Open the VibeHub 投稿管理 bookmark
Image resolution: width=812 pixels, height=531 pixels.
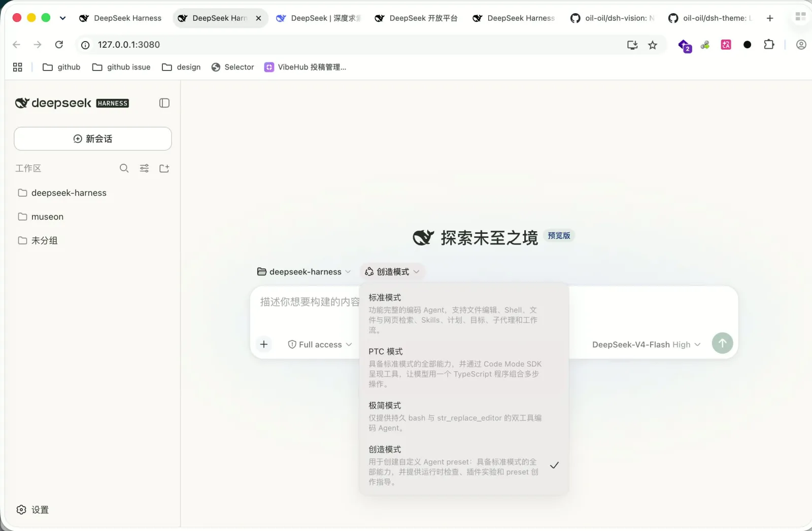coord(306,67)
